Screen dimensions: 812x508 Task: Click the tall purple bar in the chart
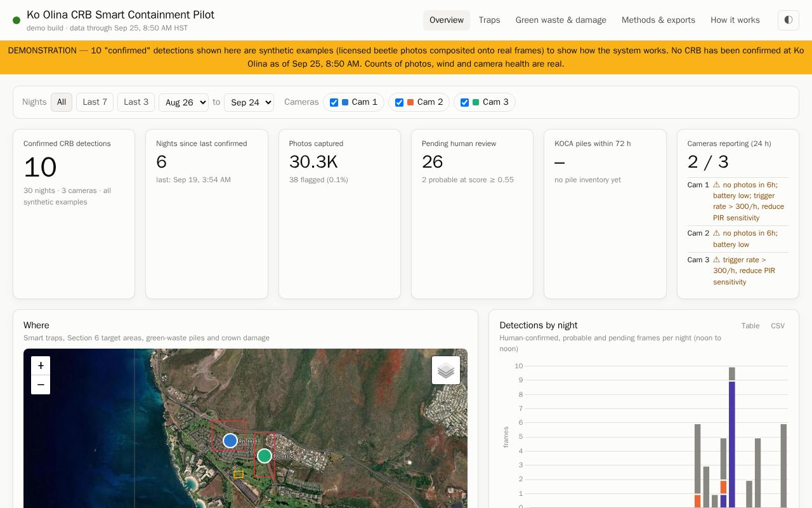(732, 444)
